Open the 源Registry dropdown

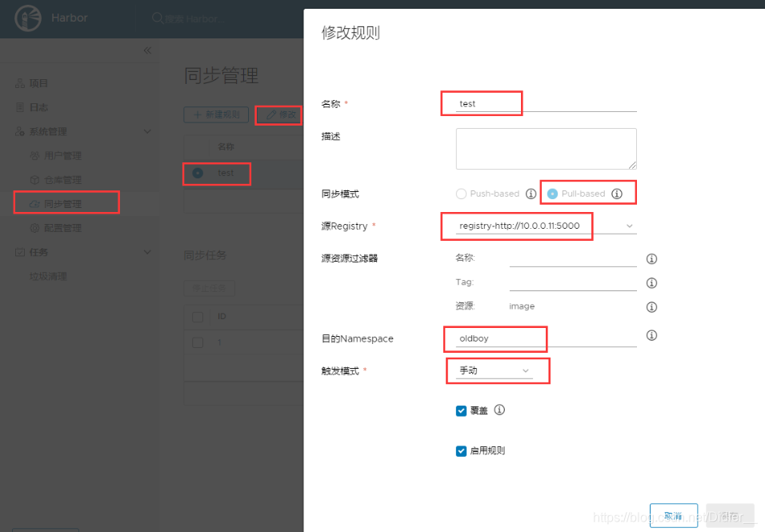coord(630,227)
